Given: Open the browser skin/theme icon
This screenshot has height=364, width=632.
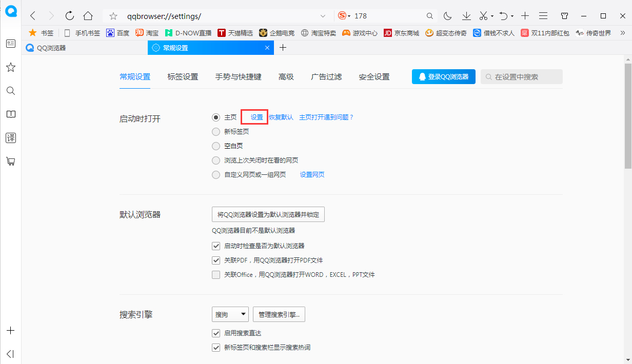Looking at the screenshot, I should point(564,16).
